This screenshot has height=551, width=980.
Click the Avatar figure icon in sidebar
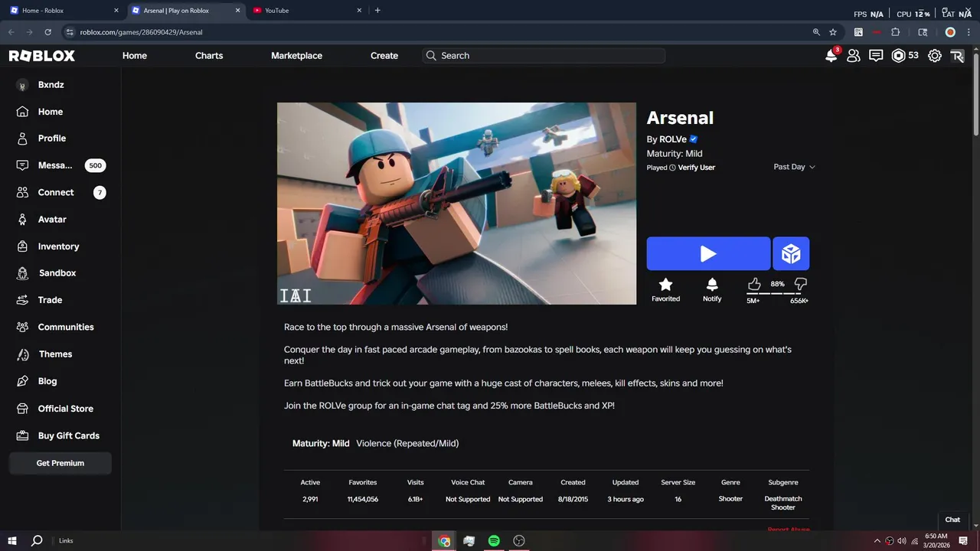tap(23, 220)
